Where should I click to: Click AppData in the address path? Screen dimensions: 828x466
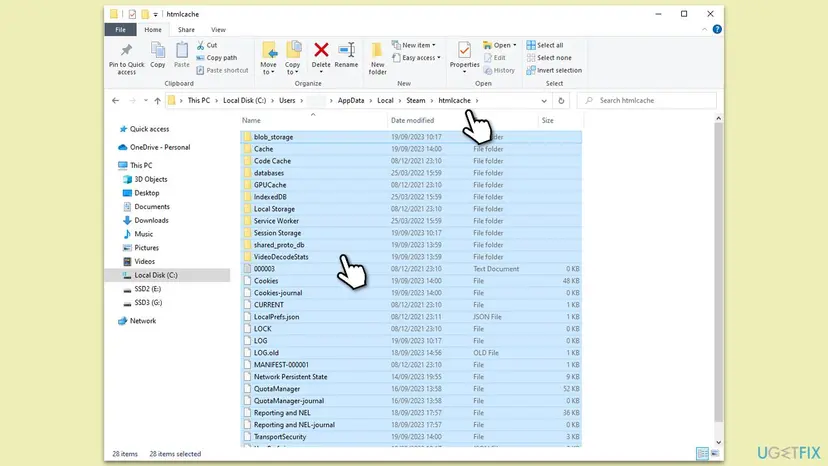(x=351, y=100)
